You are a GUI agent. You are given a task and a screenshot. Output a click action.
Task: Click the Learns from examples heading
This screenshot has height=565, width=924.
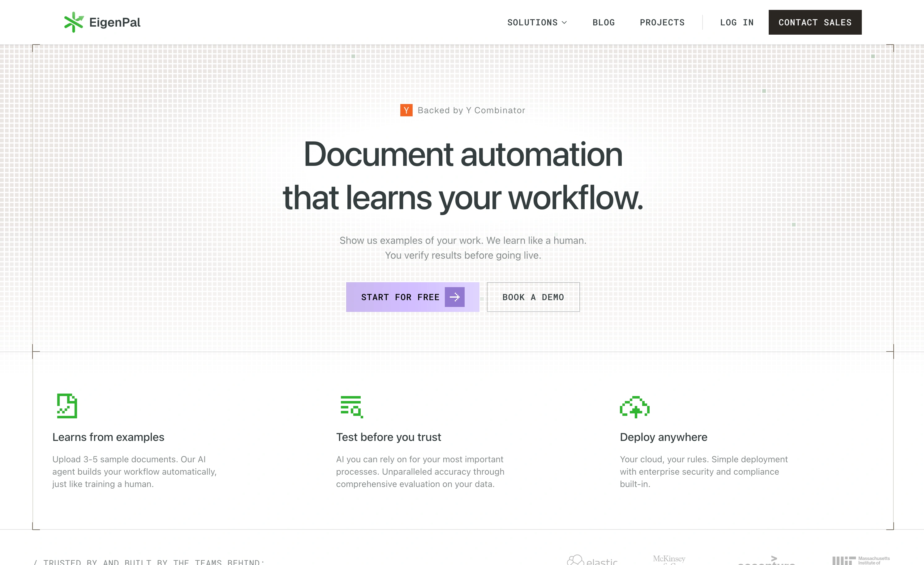108,438
